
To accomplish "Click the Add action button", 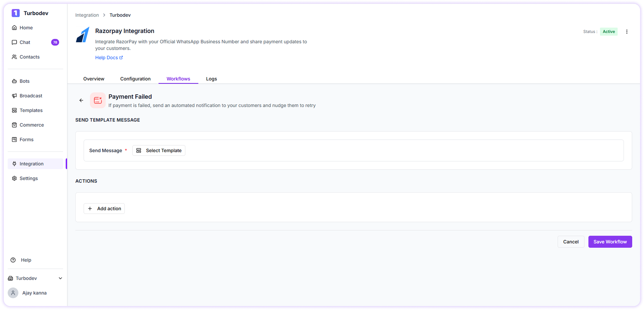I will pos(104,208).
